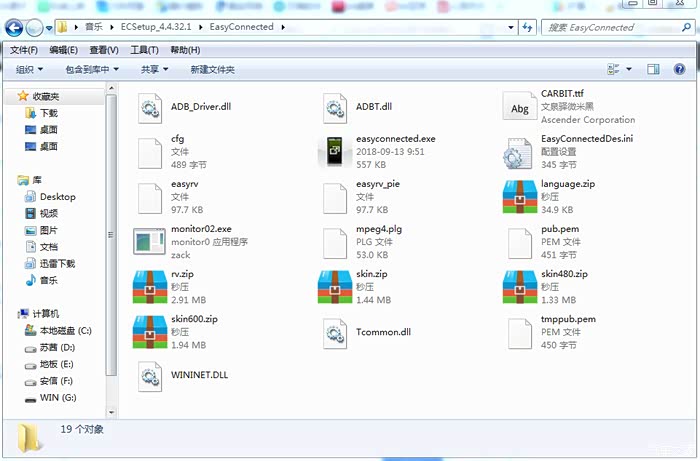Open the easyconnected.exe application file
This screenshot has height=461, width=700.
[333, 151]
